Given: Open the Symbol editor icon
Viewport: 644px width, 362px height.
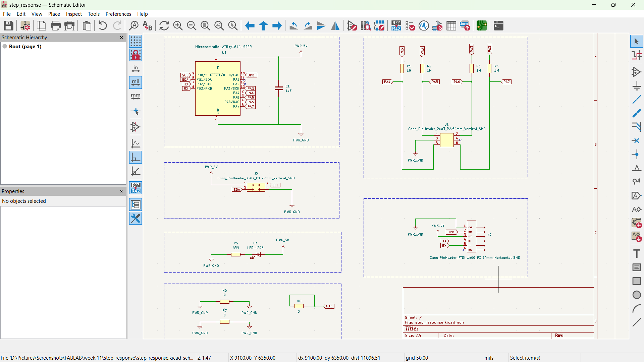Looking at the screenshot, I should 352,26.
